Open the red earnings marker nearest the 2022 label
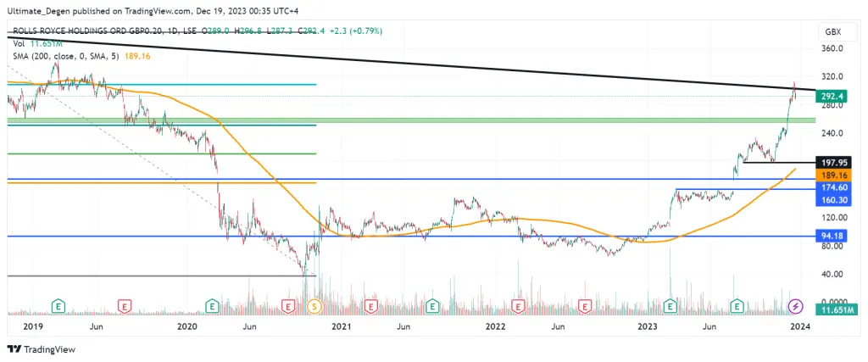868x362 pixels. (x=518, y=305)
